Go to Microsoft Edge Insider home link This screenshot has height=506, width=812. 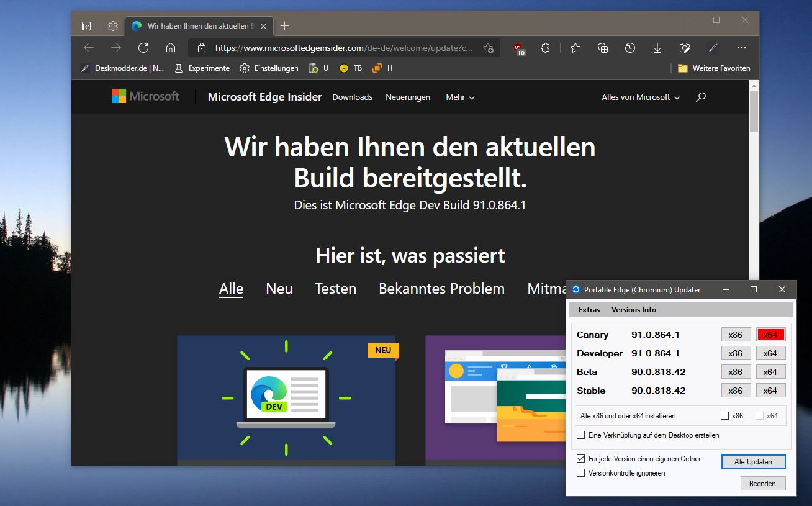click(x=265, y=96)
